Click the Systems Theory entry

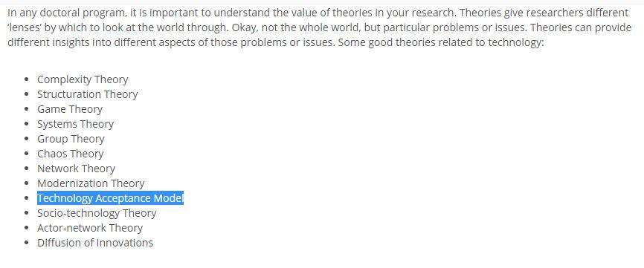click(76, 124)
